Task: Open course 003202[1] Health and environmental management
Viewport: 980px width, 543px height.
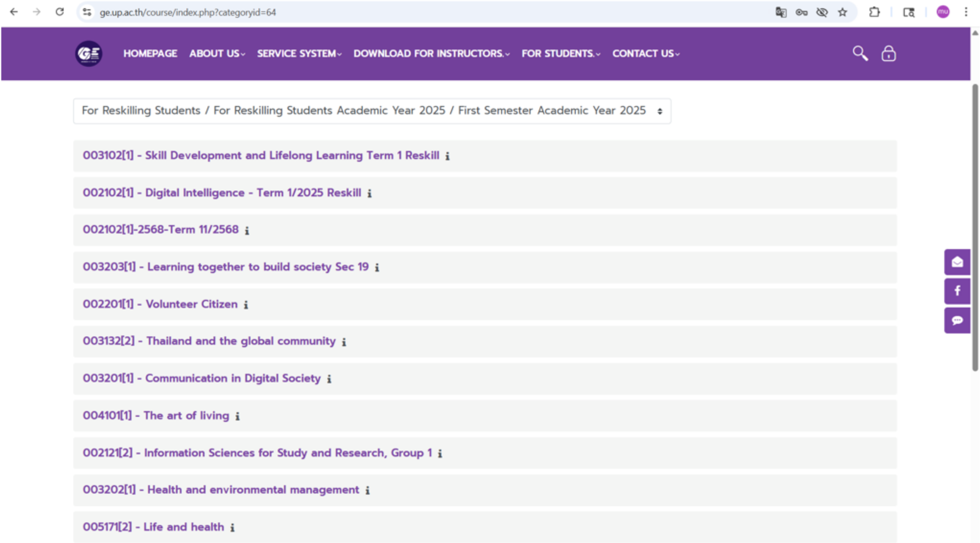Action: pyautogui.click(x=221, y=490)
